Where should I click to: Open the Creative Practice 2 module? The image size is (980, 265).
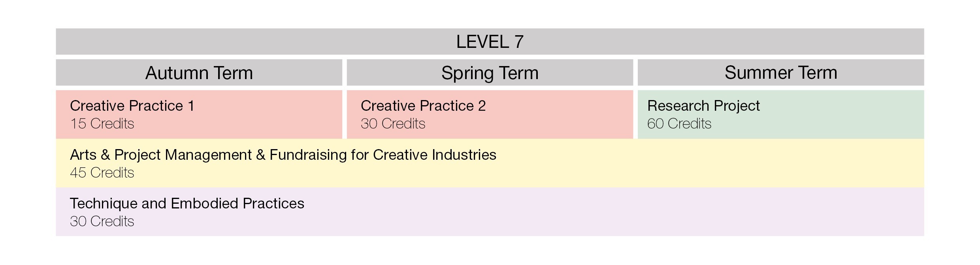(x=423, y=106)
